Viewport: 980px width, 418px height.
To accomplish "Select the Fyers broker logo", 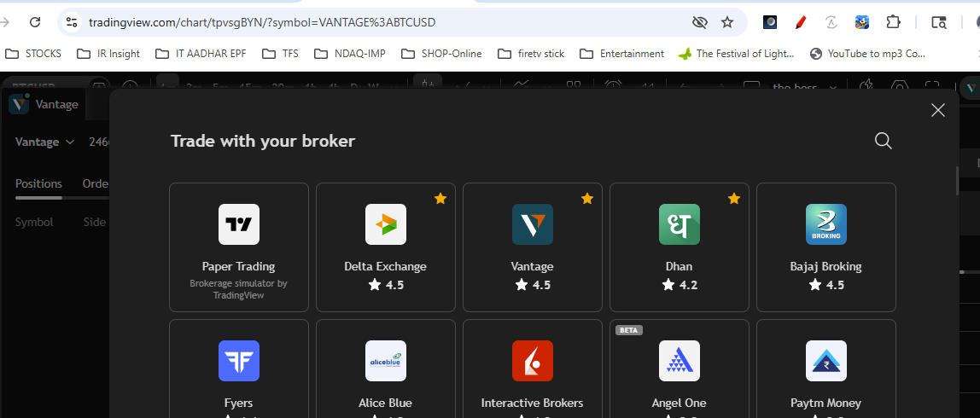I will pyautogui.click(x=239, y=361).
